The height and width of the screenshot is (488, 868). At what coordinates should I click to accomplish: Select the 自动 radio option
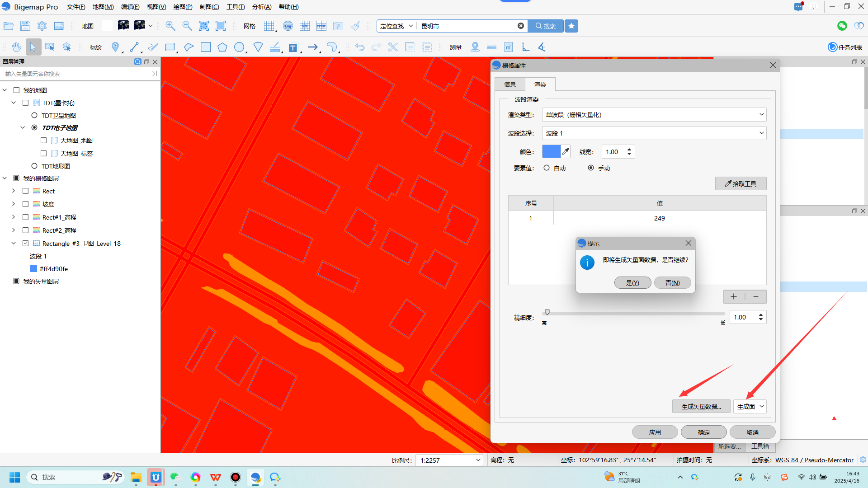tap(547, 168)
